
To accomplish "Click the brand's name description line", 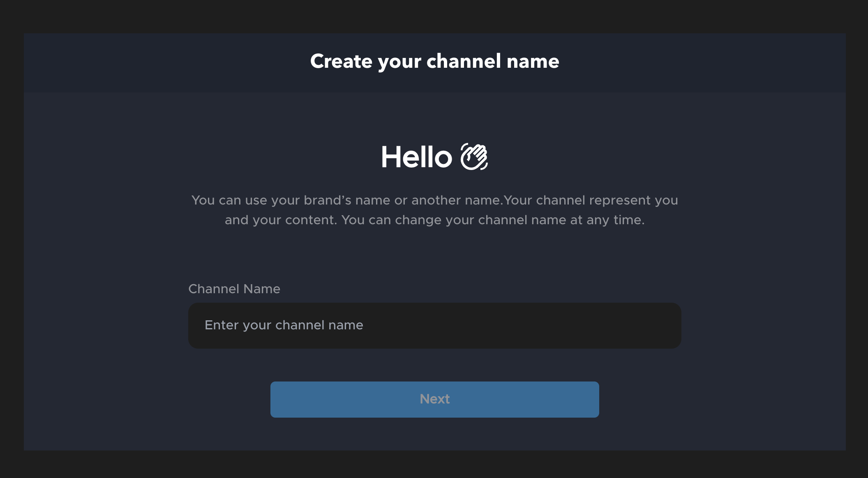I will point(434,200).
